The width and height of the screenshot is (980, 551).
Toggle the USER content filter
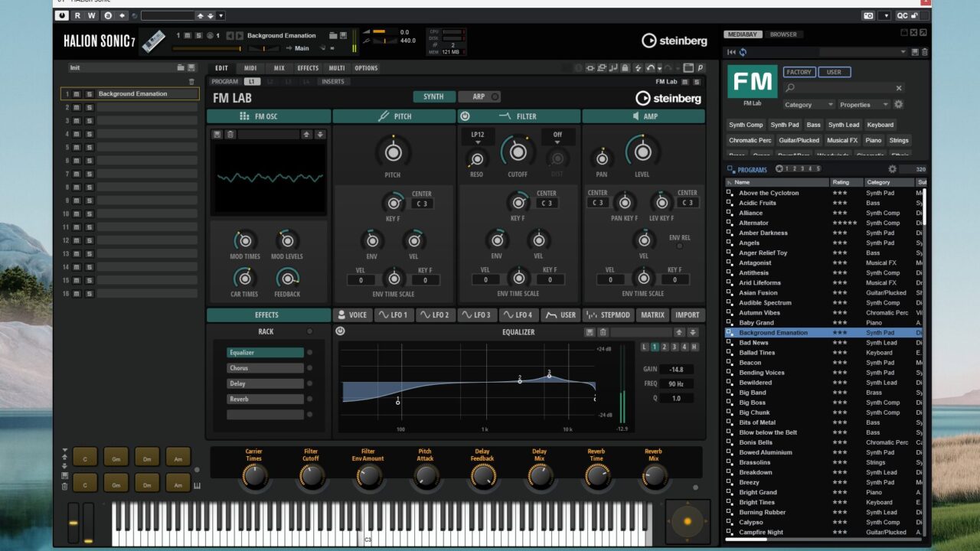[834, 72]
